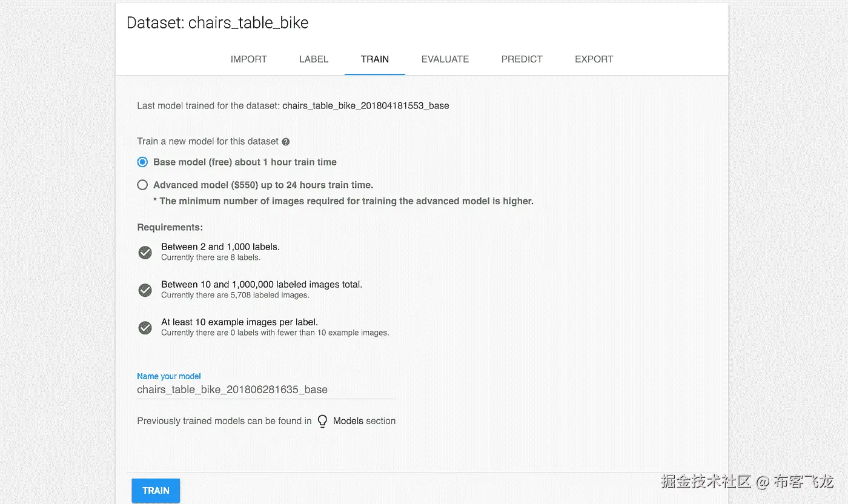Screen dimensions: 848x504
Task: Click the Base model about 1 hour label
Action: [x=245, y=162]
